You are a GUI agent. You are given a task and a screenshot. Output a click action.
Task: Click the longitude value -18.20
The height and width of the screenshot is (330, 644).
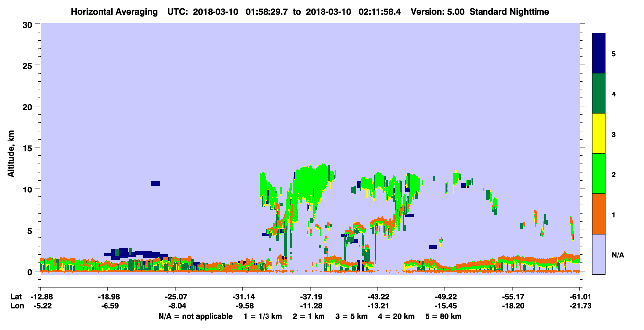click(512, 306)
